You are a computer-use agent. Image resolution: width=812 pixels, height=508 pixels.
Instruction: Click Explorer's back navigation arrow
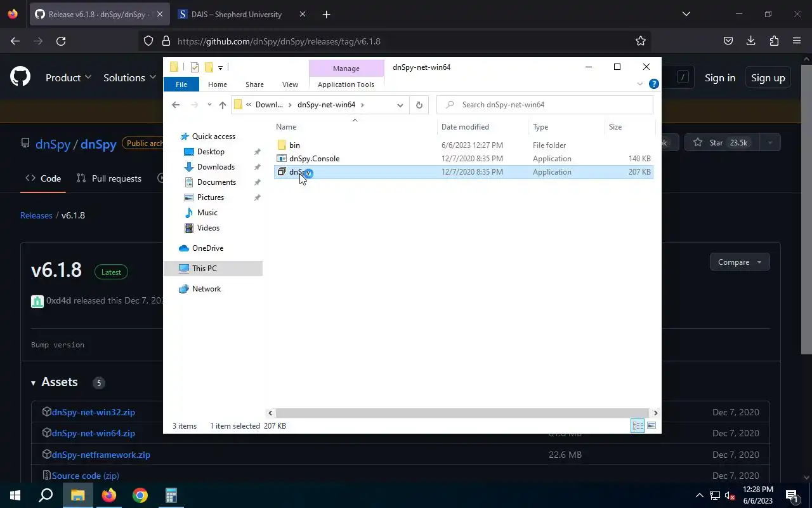[x=176, y=105]
